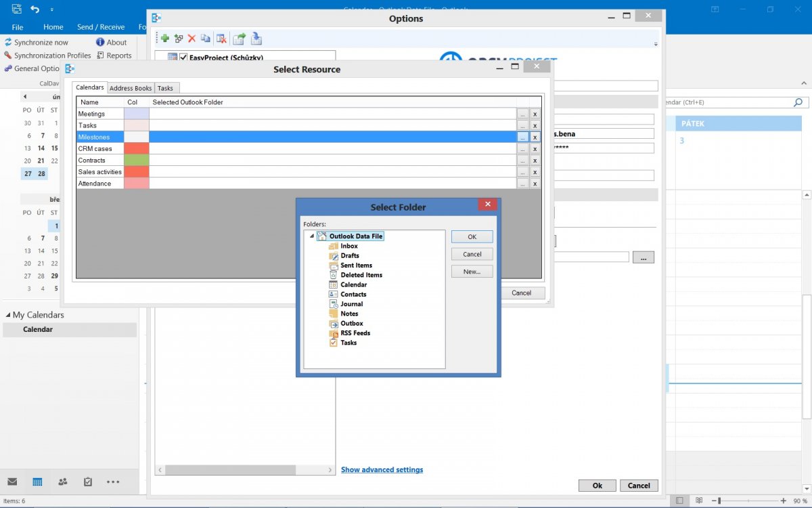Open the Tasks view in navigation bar

point(87,482)
